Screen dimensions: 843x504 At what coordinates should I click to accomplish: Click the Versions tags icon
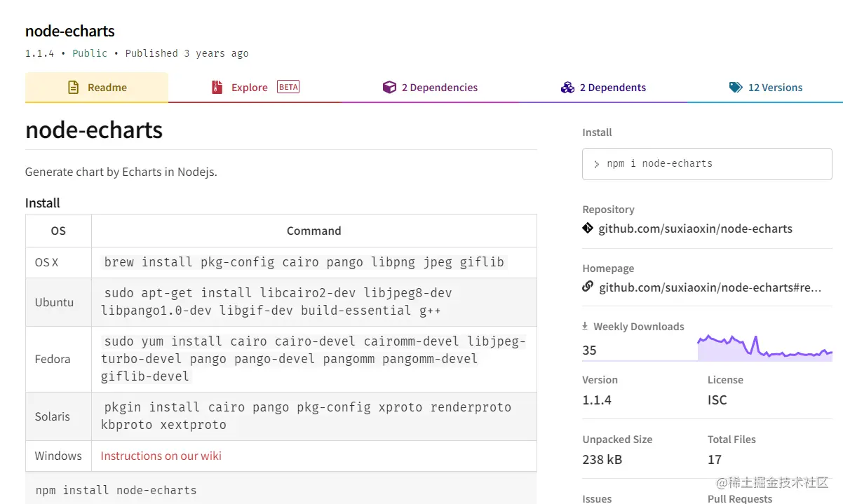736,88
